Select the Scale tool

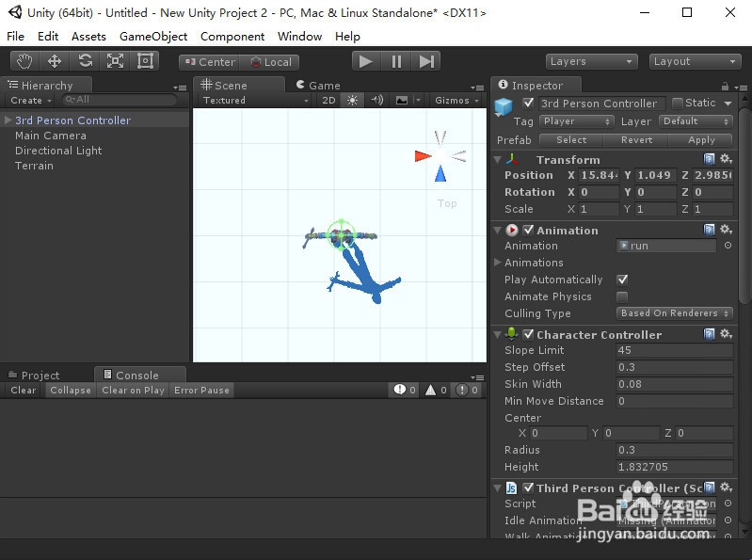coord(115,61)
